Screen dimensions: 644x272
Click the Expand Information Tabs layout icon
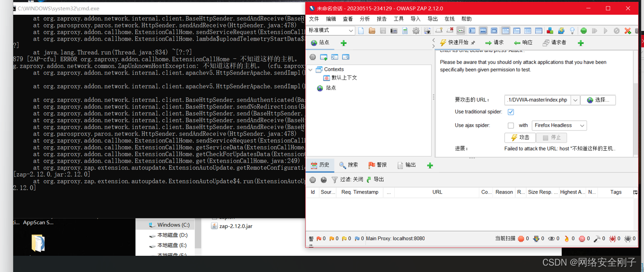pyautogui.click(x=483, y=30)
